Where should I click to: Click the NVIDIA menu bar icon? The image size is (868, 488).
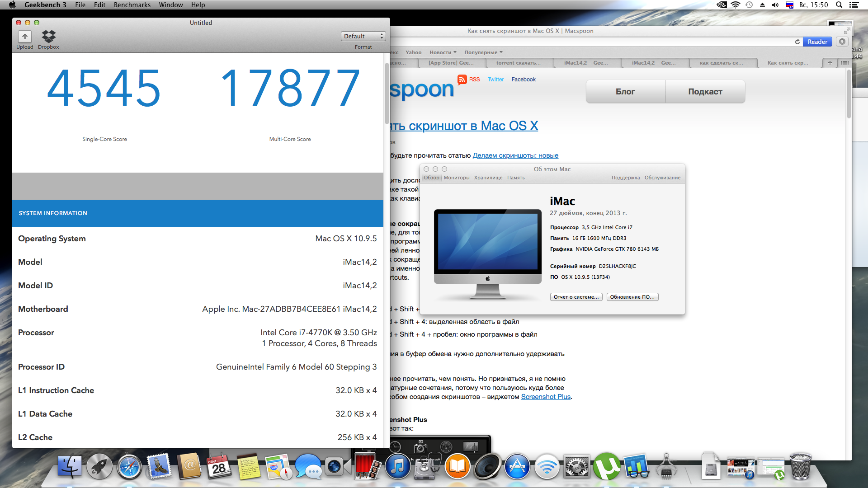coord(722,5)
